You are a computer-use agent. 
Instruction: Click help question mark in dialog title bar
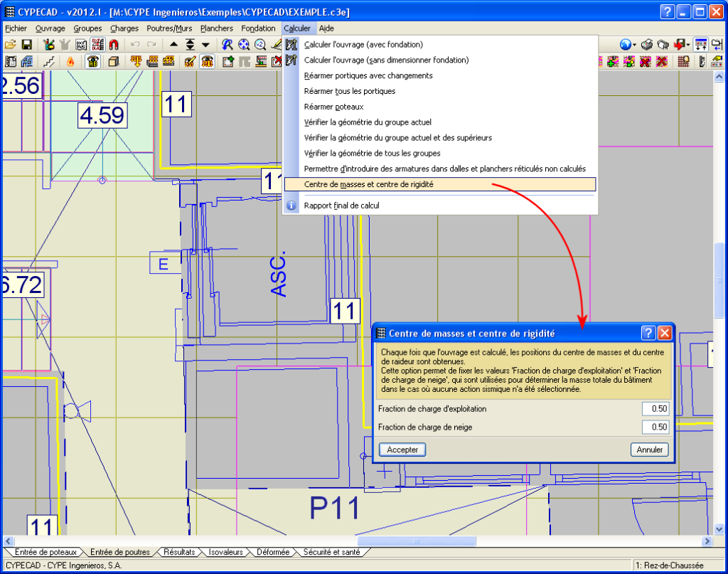click(648, 333)
